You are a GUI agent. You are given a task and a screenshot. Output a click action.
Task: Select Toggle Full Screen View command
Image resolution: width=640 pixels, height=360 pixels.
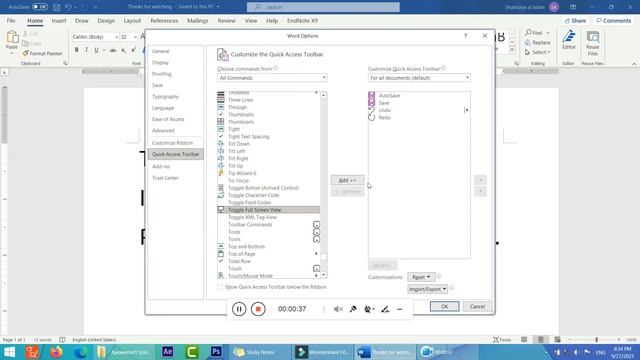click(x=269, y=210)
